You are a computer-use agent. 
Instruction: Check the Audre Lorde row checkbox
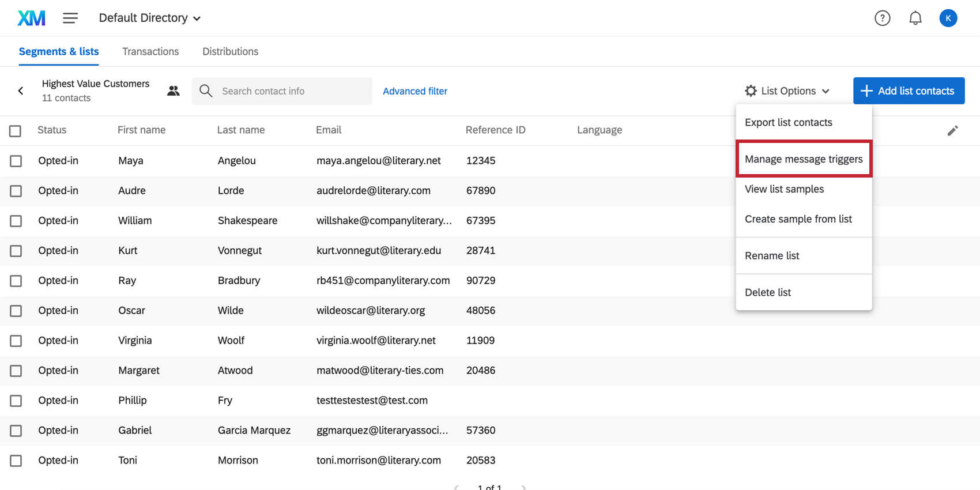click(16, 191)
